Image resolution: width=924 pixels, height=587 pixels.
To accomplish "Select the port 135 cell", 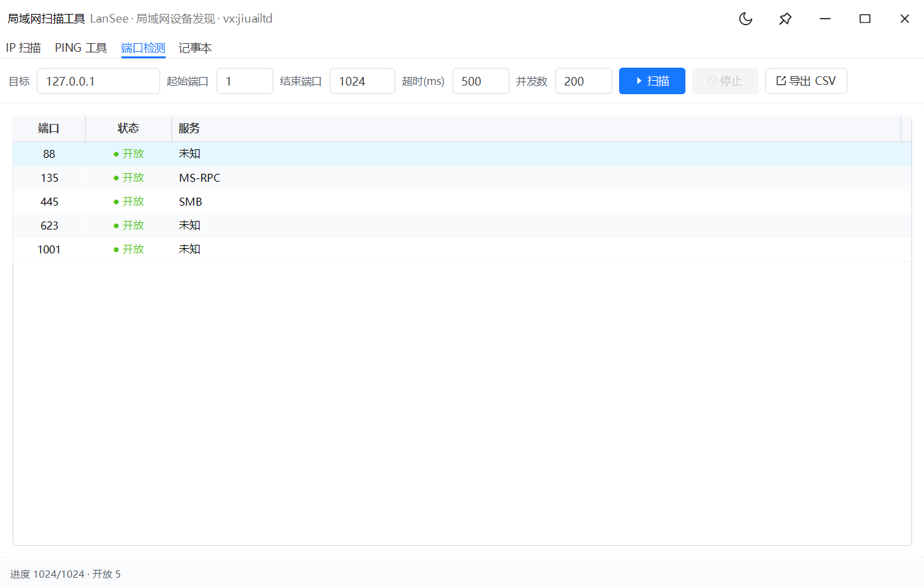I will click(49, 178).
